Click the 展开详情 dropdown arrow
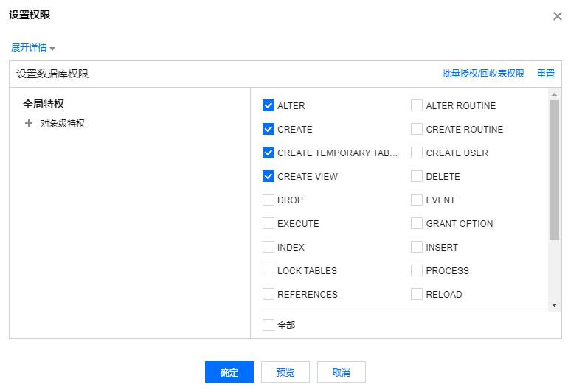 [52, 49]
